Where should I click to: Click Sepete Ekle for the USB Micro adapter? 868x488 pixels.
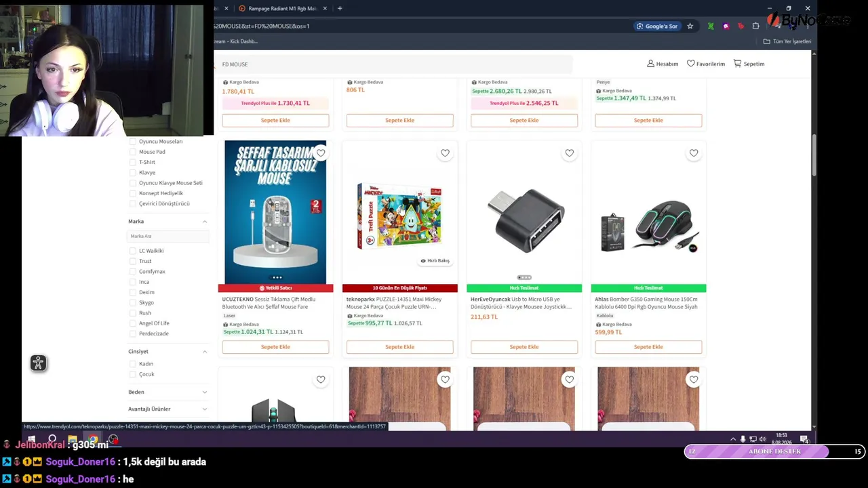[x=524, y=347]
